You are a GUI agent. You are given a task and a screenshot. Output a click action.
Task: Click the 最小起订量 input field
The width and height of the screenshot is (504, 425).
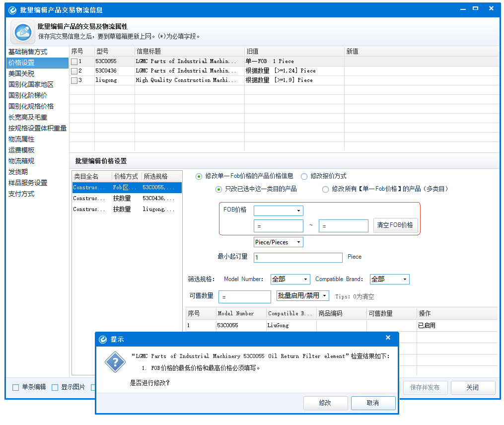[298, 258]
